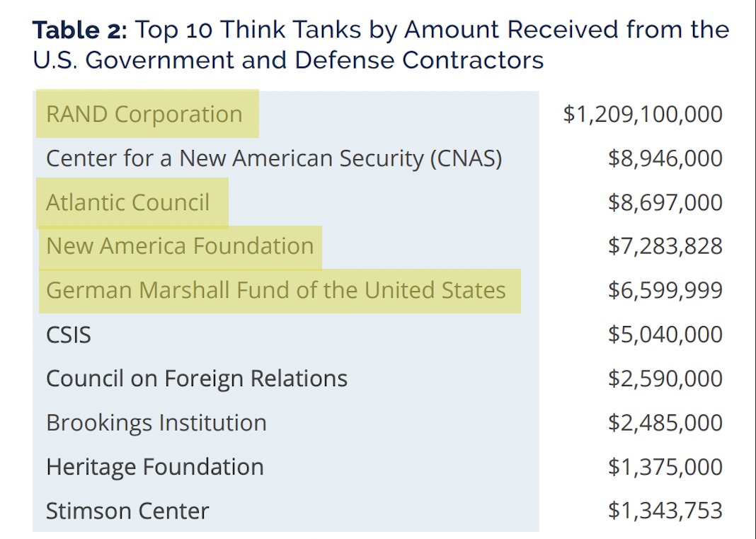Image resolution: width=756 pixels, height=539 pixels.
Task: Click the highlighted RAND Corporation name
Action: coord(144,114)
